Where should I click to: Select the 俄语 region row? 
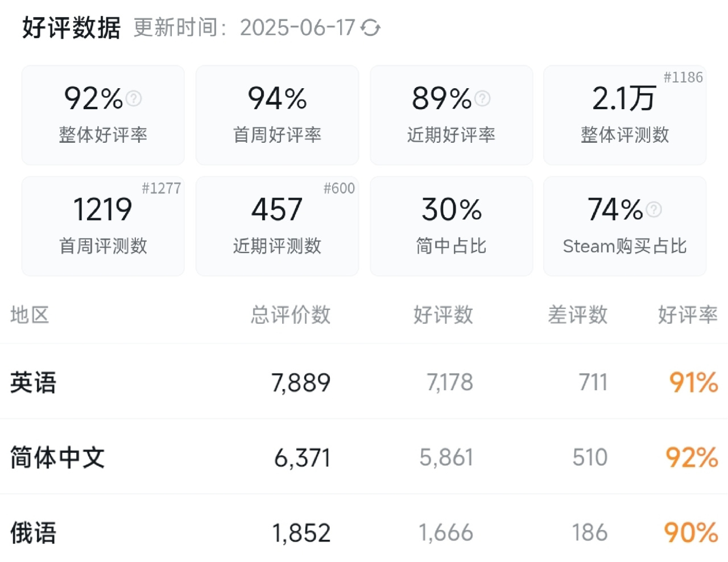pos(364,529)
